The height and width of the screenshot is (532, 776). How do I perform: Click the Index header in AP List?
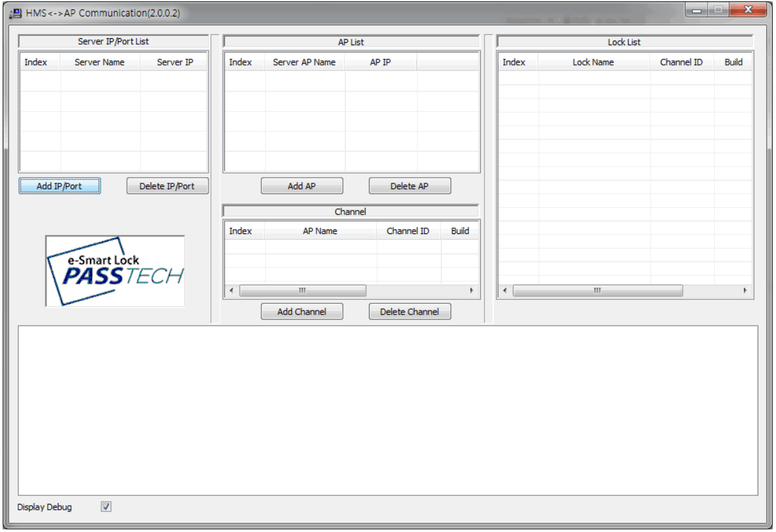point(241,62)
